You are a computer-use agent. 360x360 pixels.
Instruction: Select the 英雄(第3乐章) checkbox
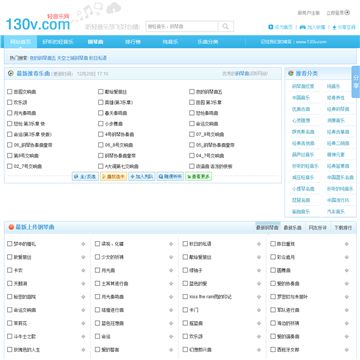[101, 102]
